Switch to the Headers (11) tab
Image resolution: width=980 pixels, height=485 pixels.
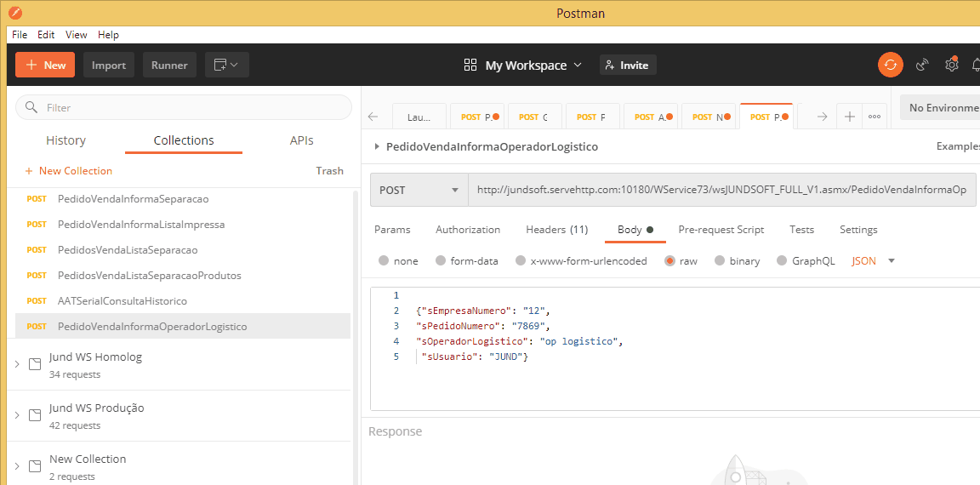tap(556, 230)
